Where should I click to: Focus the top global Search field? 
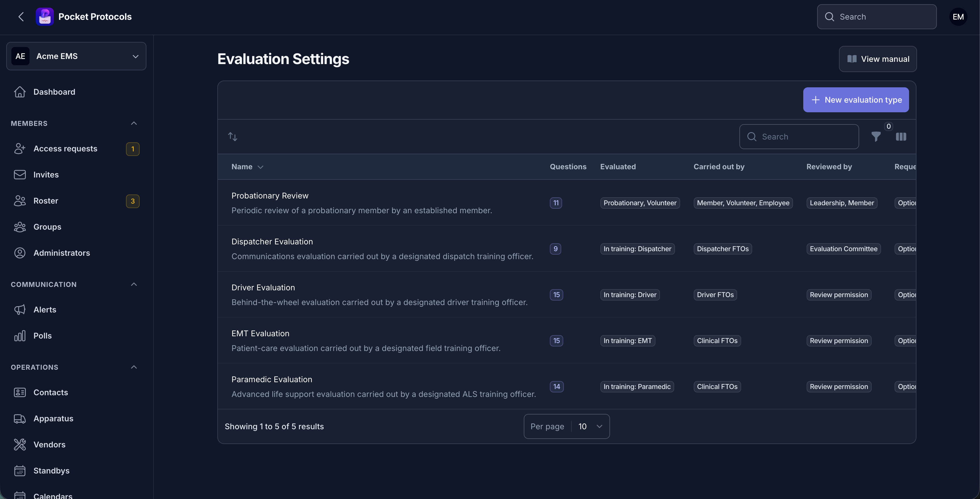click(x=876, y=17)
